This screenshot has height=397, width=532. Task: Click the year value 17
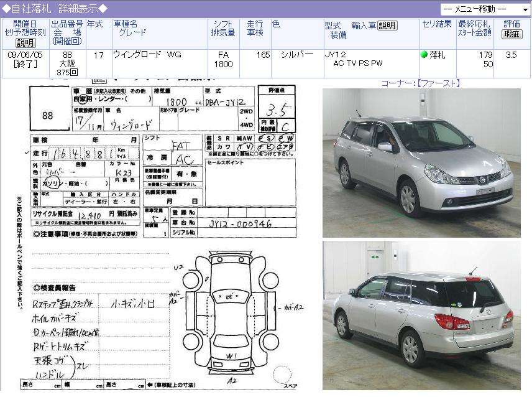click(x=98, y=55)
